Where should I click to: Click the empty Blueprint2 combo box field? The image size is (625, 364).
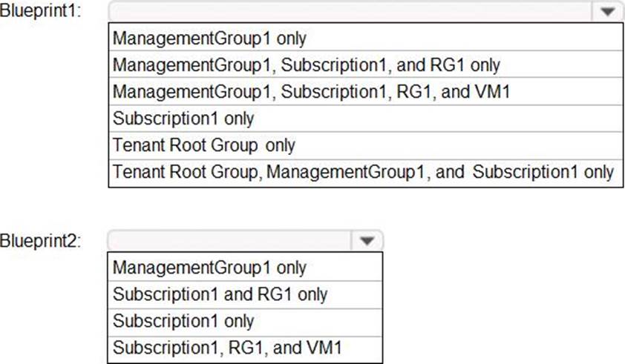[x=230, y=240]
